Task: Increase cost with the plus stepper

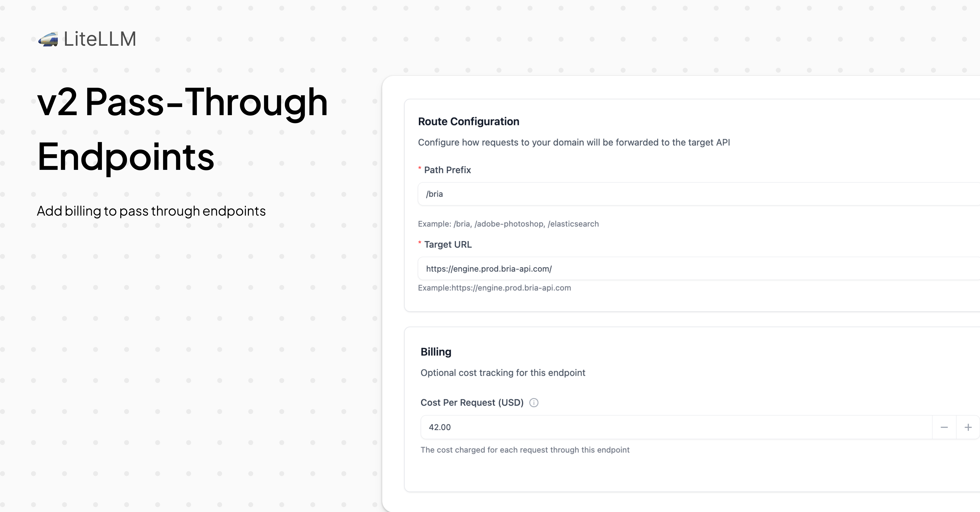Action: [x=968, y=427]
